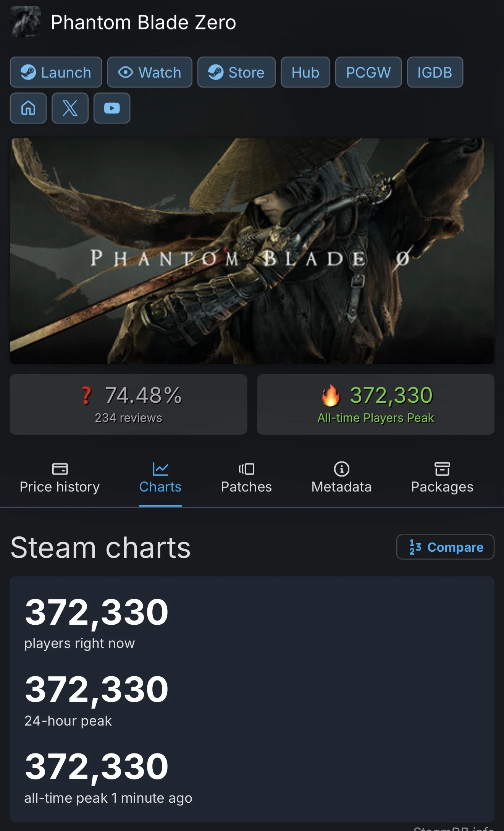
Task: Click the red question mark rating icon
Action: coord(87,395)
